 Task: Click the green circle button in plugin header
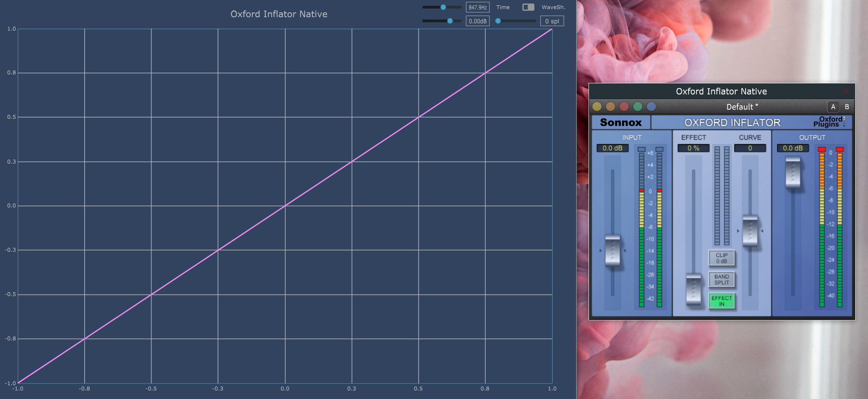[x=638, y=106]
